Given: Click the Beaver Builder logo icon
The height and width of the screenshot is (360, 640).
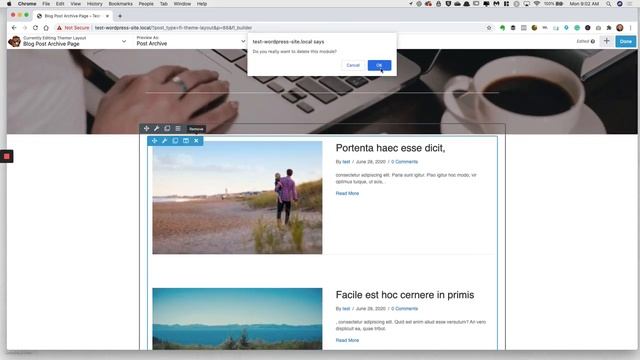Looking at the screenshot, I should pos(15,41).
